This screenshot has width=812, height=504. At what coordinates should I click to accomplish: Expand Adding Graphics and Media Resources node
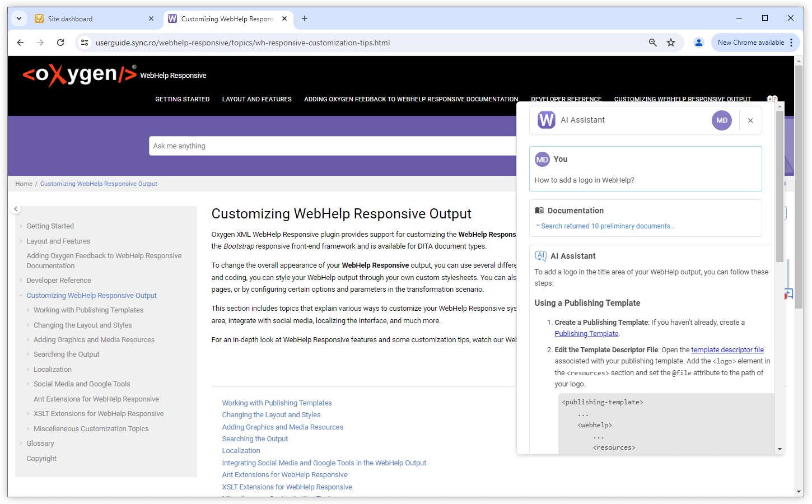pyautogui.click(x=28, y=340)
